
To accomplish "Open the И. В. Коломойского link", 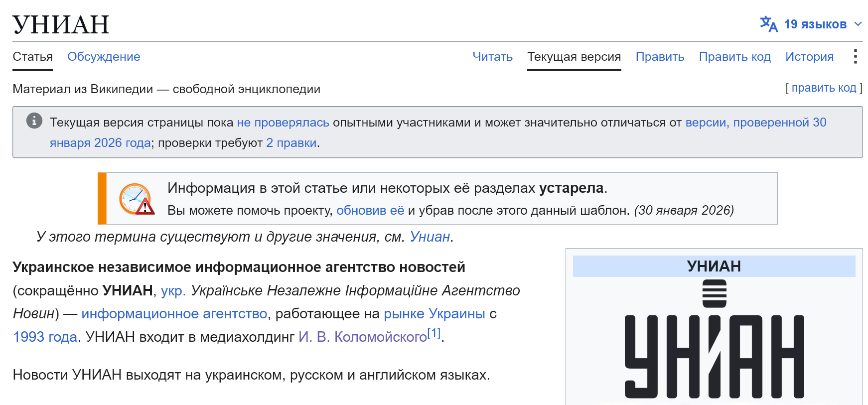I will click(363, 337).
